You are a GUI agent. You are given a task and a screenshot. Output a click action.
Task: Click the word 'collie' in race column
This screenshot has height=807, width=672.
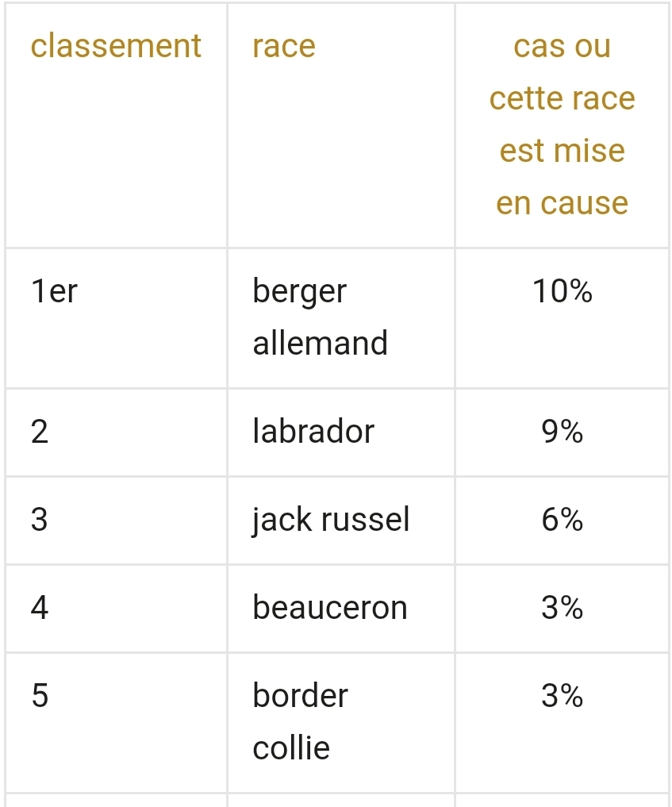291,748
